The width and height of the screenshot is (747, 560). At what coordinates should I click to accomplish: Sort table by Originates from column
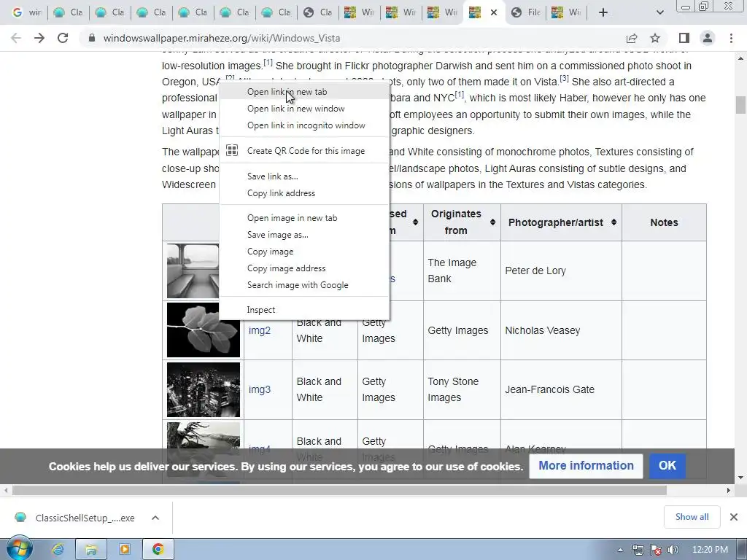coord(492,222)
